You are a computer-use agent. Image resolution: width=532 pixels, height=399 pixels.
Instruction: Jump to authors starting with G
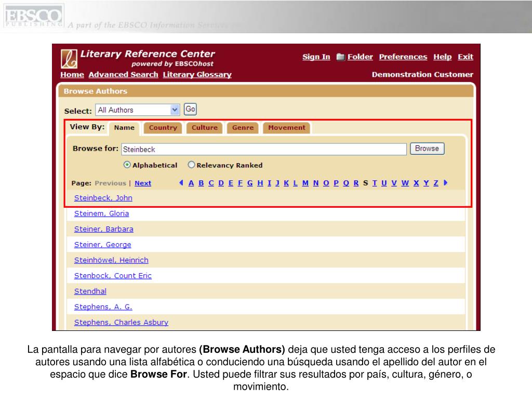[x=250, y=183]
